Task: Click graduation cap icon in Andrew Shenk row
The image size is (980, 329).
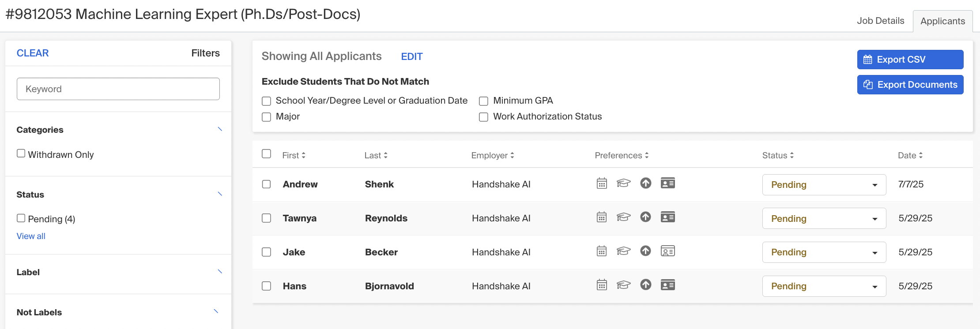Action: 623,183
